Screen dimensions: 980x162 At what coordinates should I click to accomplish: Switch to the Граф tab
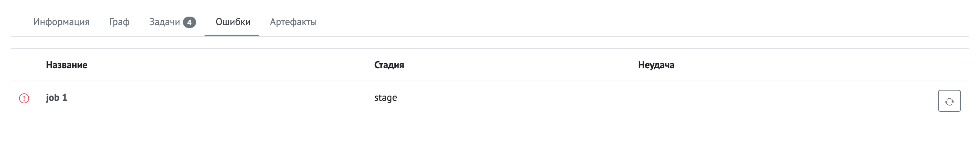click(119, 22)
